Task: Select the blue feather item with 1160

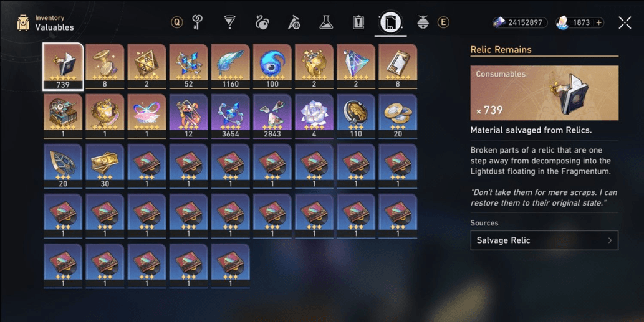Action: coord(231,66)
